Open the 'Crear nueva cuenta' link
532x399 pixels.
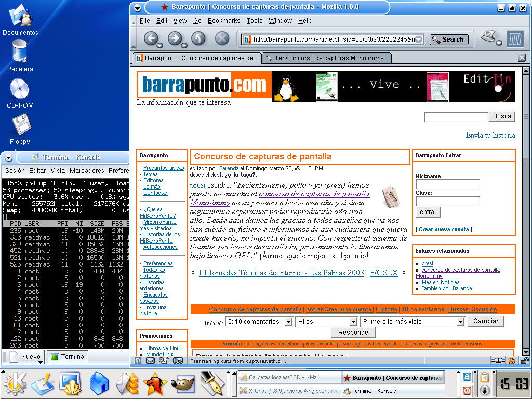point(444,229)
